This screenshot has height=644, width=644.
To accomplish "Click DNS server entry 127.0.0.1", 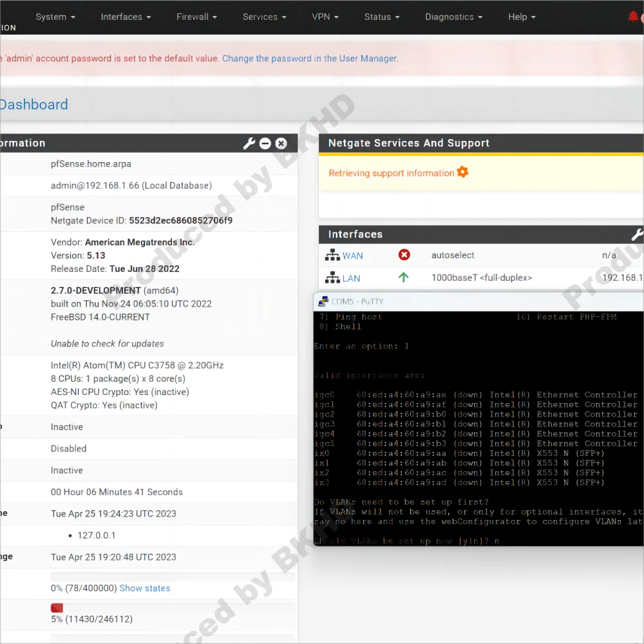I will [97, 535].
